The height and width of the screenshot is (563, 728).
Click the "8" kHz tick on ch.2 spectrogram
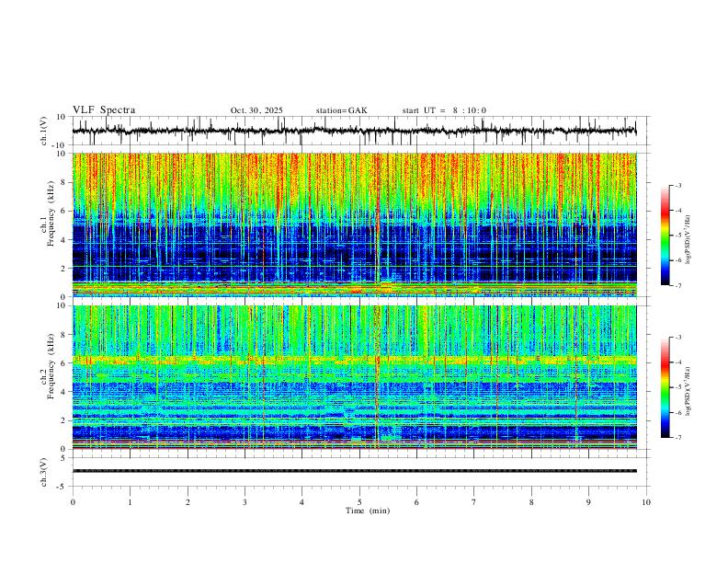(63, 335)
